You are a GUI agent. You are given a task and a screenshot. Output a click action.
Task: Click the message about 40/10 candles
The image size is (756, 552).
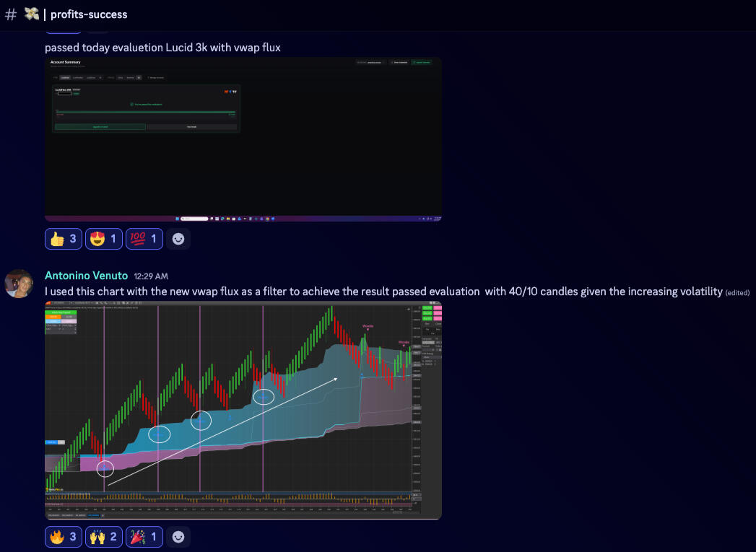[383, 292]
